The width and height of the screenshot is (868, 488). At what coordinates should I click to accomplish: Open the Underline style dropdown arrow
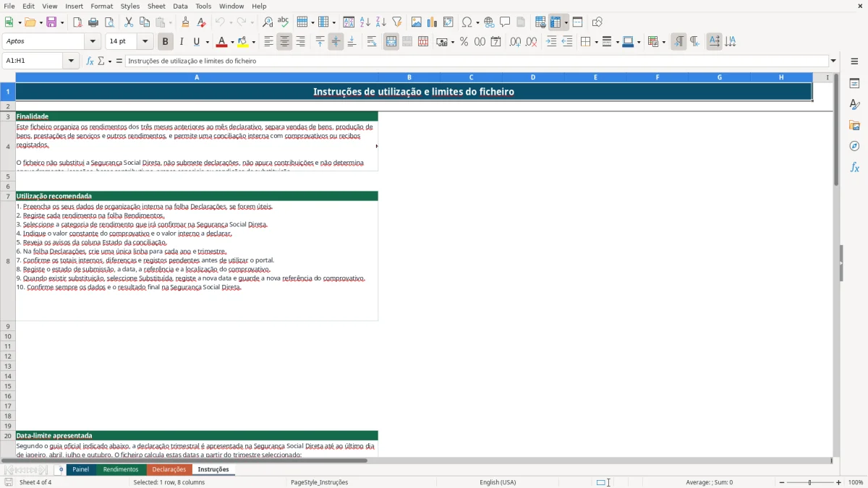(207, 42)
